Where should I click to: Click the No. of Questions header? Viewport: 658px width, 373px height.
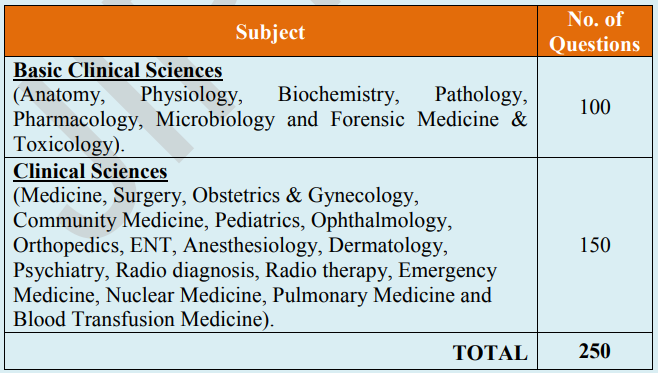coord(595,31)
